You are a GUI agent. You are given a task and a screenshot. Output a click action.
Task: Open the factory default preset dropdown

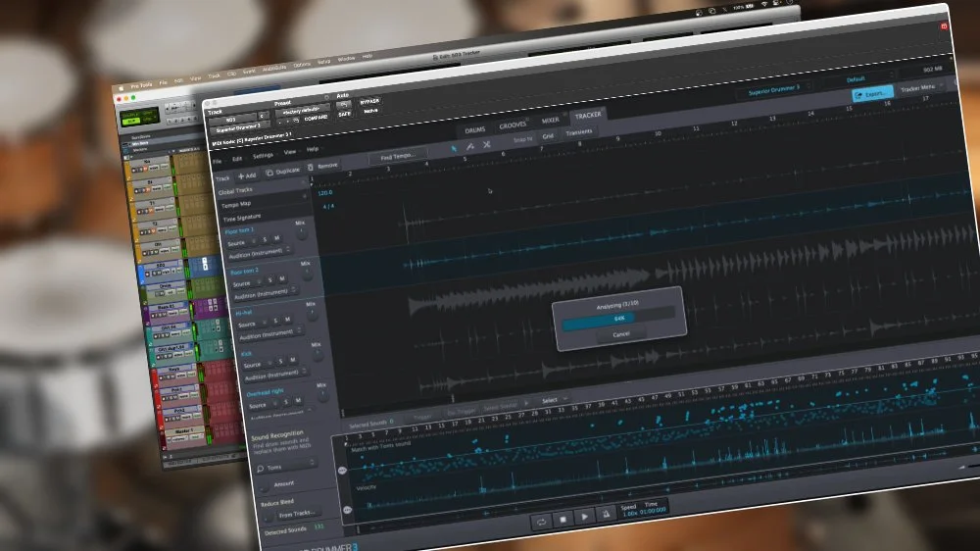coord(303,111)
